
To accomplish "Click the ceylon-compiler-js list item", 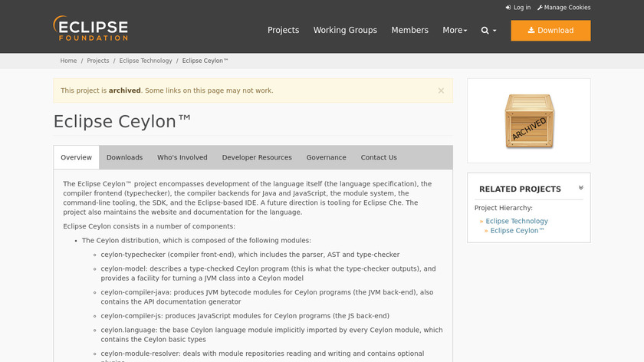I will click(x=245, y=316).
